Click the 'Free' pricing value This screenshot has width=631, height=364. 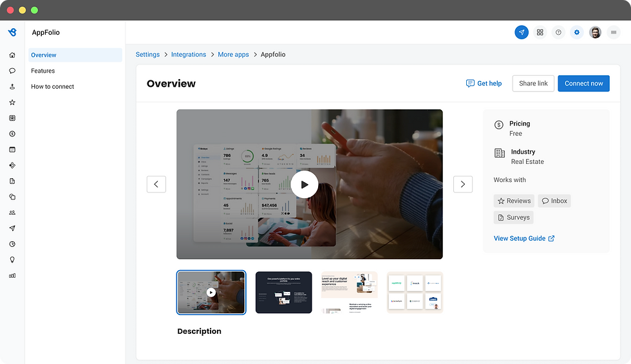516,133
